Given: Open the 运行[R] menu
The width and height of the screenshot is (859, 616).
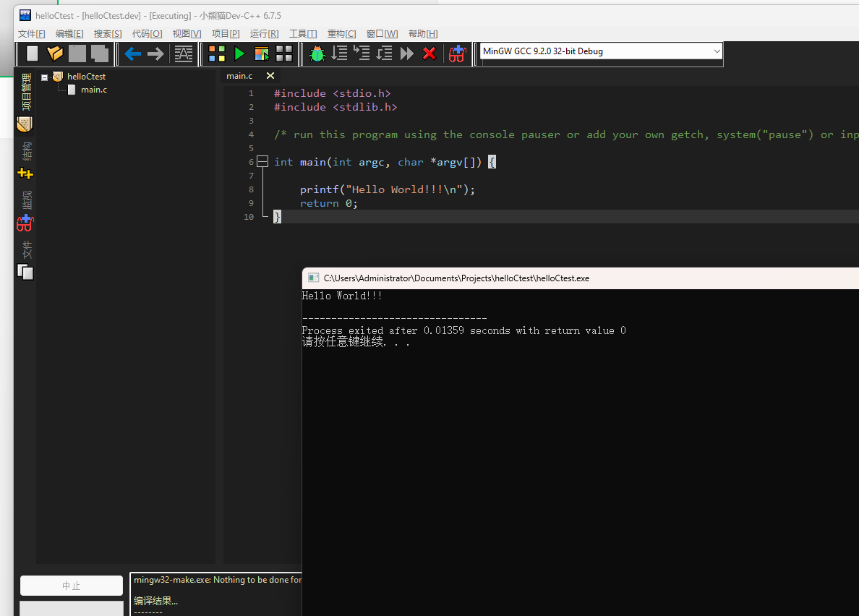Looking at the screenshot, I should [264, 34].
